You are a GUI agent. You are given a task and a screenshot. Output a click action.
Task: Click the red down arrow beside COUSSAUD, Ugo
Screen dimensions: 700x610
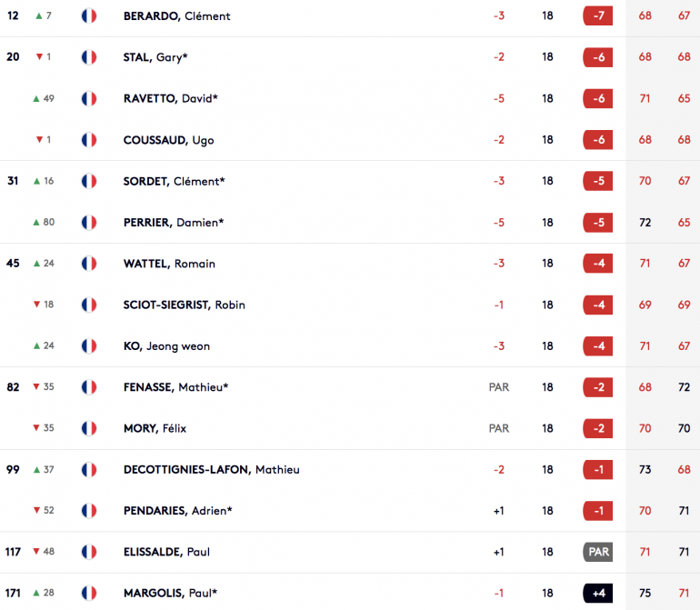coord(39,140)
